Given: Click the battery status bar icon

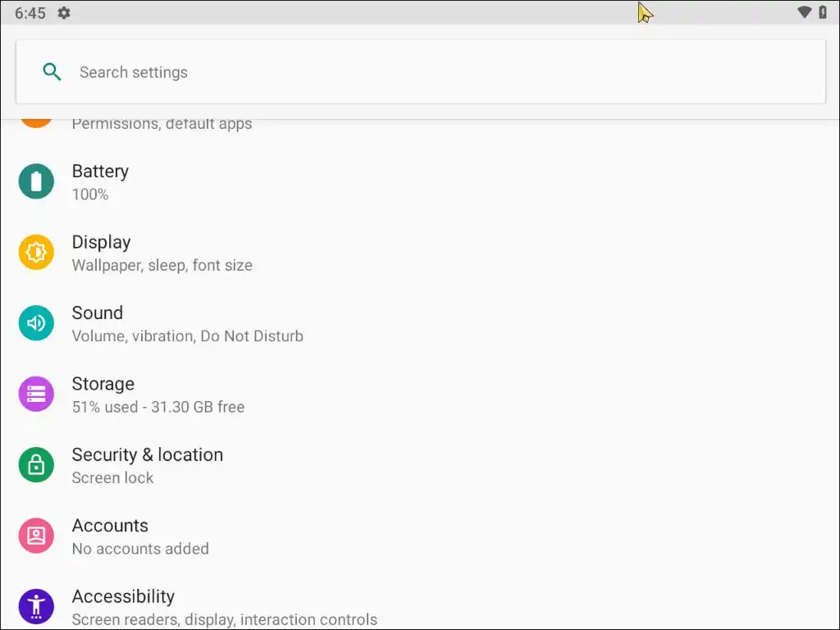Looking at the screenshot, I should pos(823,12).
